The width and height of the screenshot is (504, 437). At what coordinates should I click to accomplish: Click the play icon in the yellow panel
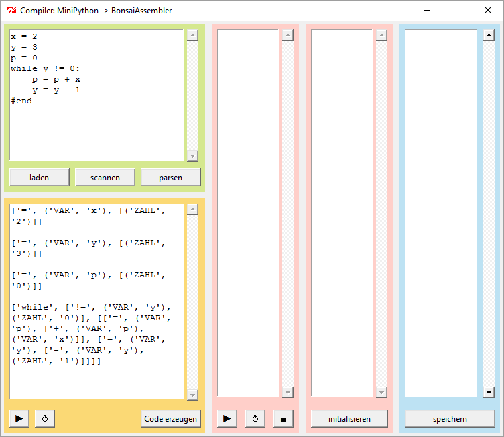click(x=19, y=418)
